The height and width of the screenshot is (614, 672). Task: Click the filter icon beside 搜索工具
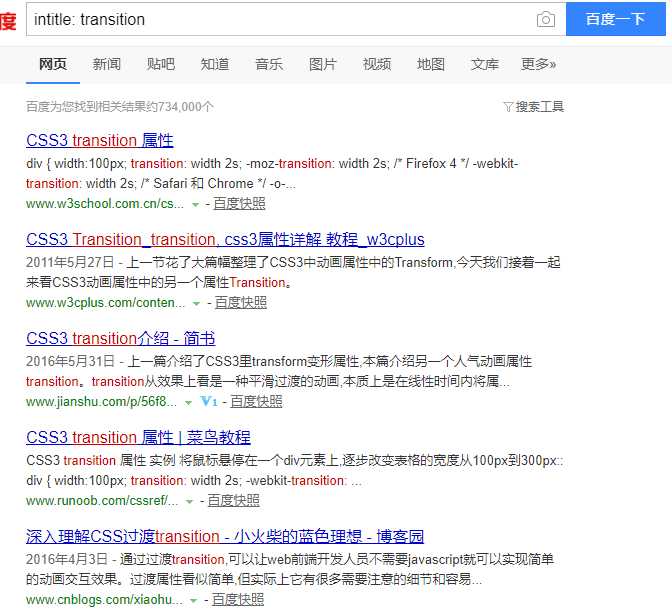[x=508, y=107]
